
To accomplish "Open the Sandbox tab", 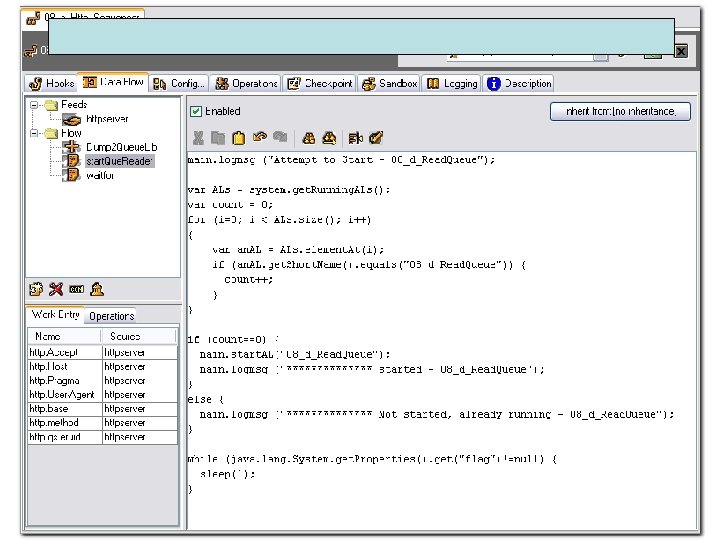I will pos(389,84).
